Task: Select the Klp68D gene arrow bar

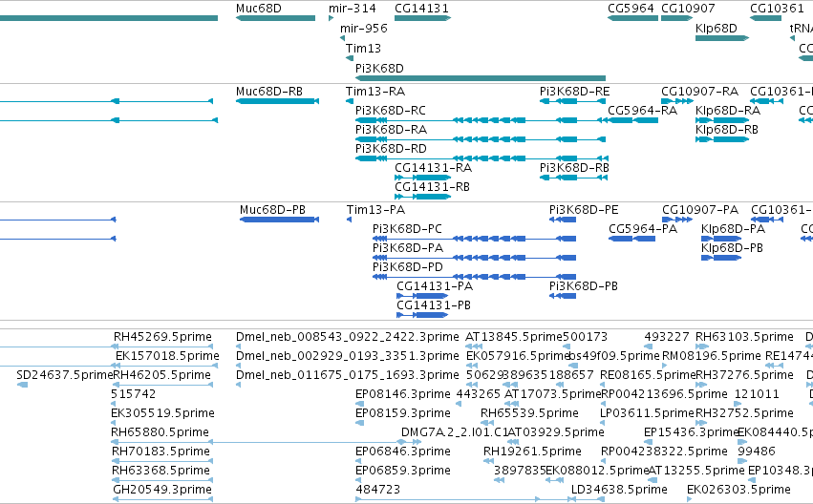Action: click(x=721, y=38)
